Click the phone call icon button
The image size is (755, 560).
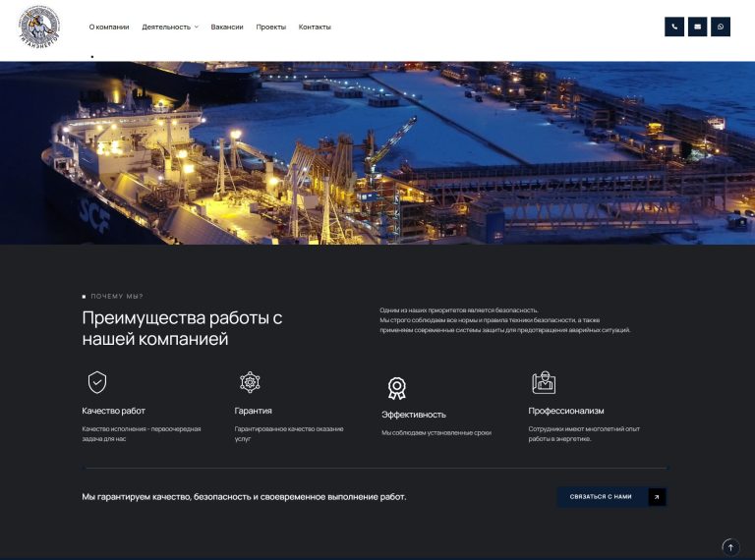674,27
